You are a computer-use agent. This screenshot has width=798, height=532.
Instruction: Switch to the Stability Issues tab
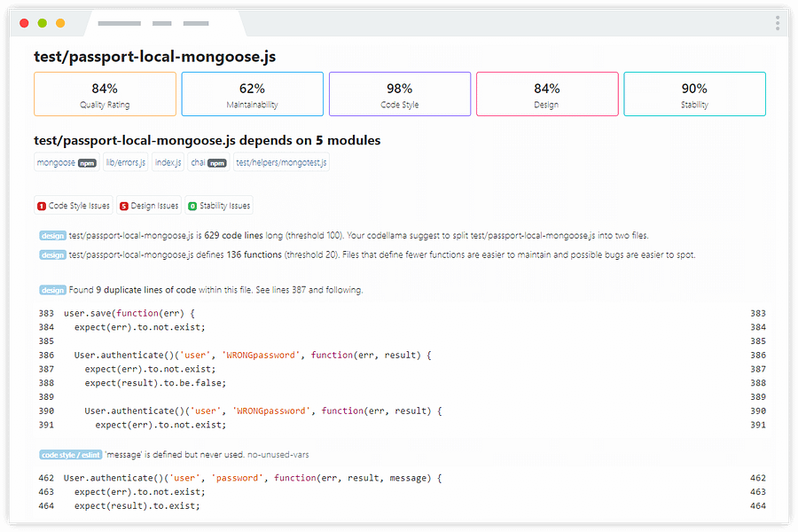point(219,206)
